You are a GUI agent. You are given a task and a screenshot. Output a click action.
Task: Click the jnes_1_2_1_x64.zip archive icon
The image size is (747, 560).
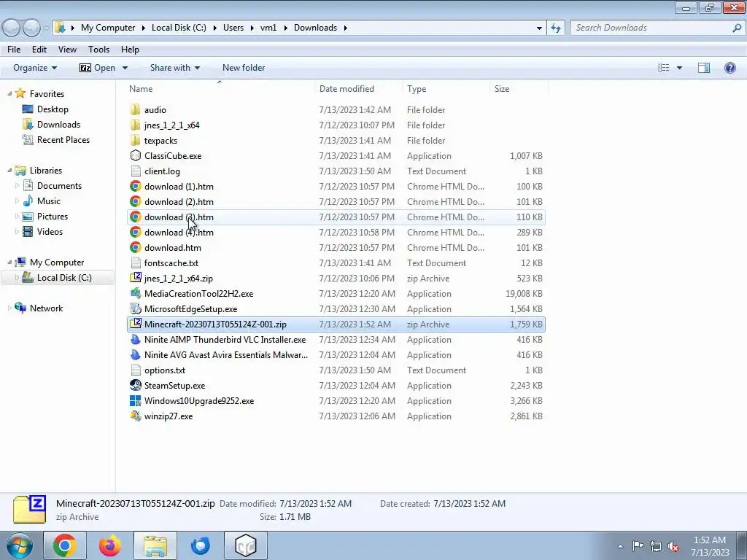[135, 278]
